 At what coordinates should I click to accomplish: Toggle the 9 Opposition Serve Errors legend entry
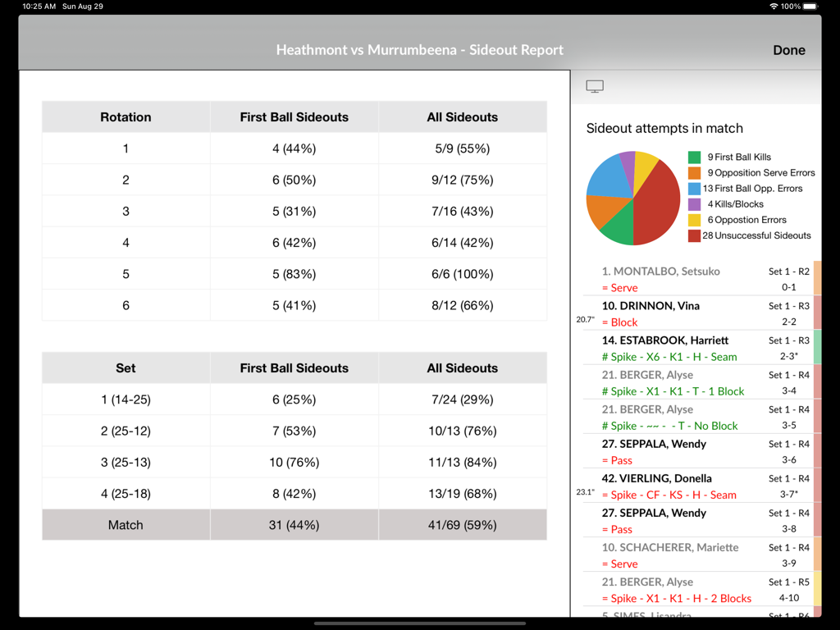[759, 172]
